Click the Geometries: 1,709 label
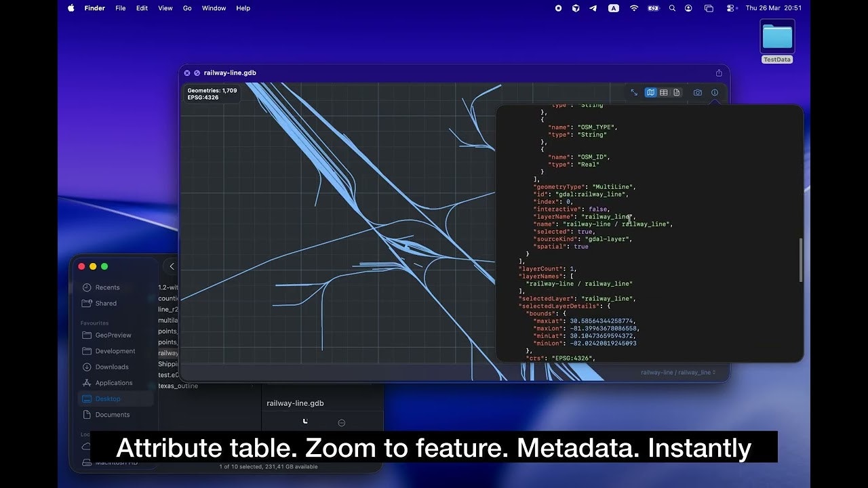This screenshot has height=488, width=868. (212, 90)
